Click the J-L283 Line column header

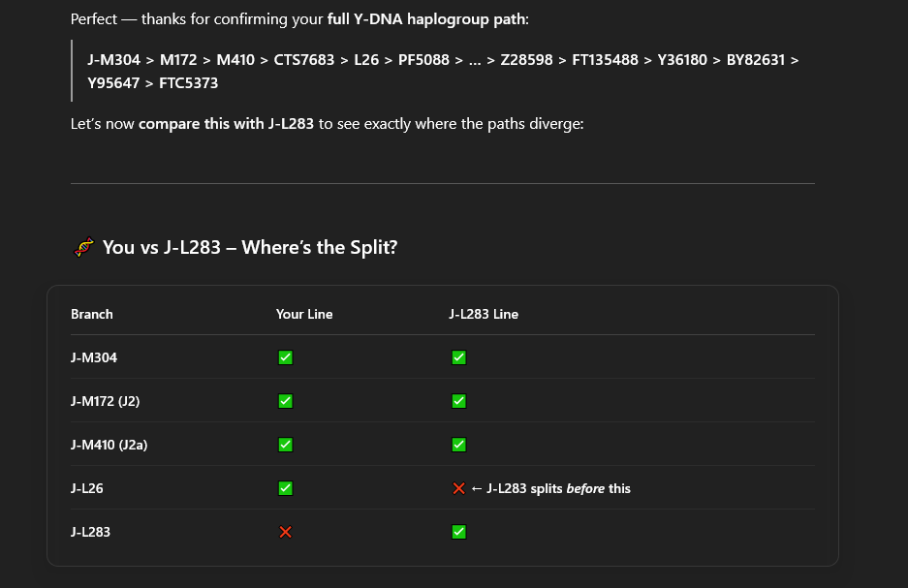click(484, 314)
